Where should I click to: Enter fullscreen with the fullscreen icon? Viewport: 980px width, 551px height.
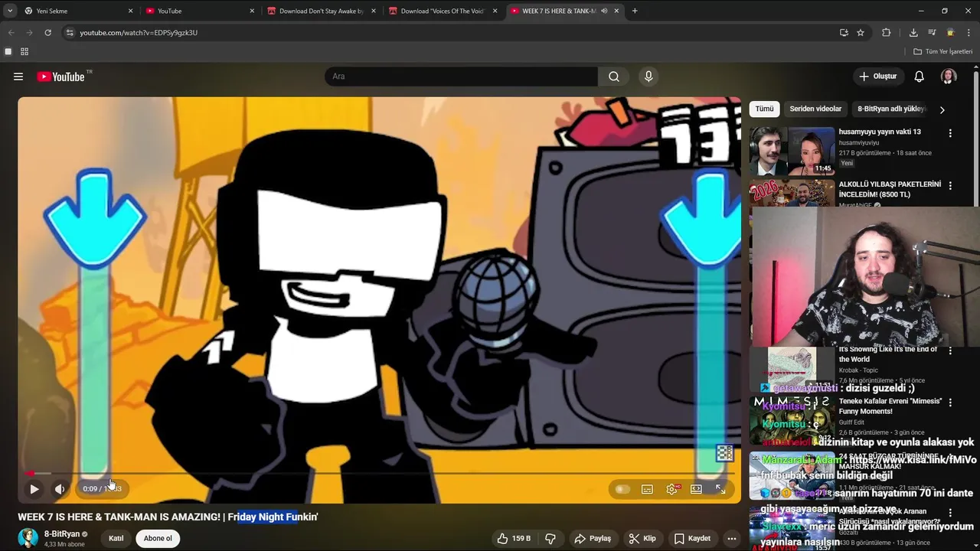(x=720, y=489)
